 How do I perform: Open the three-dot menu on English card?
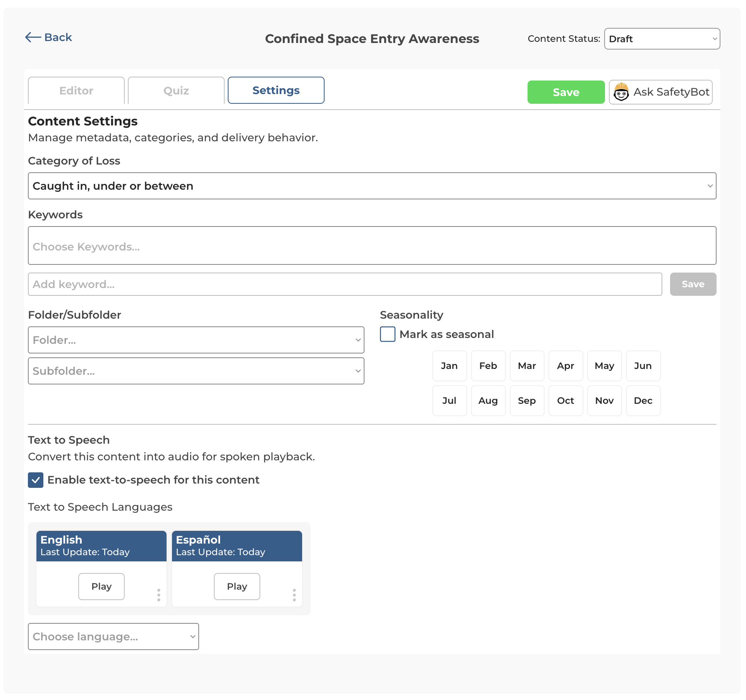[x=158, y=595]
